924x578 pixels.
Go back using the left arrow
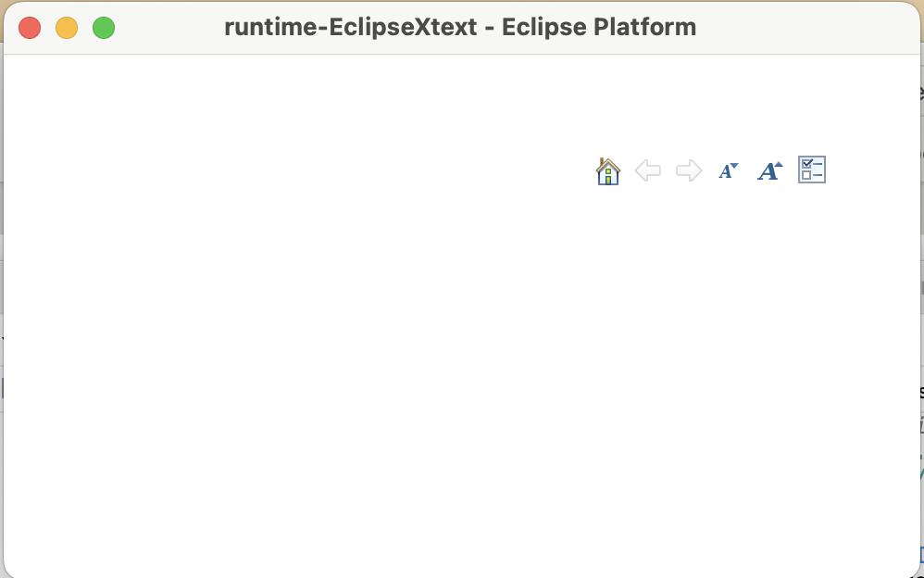tap(647, 170)
